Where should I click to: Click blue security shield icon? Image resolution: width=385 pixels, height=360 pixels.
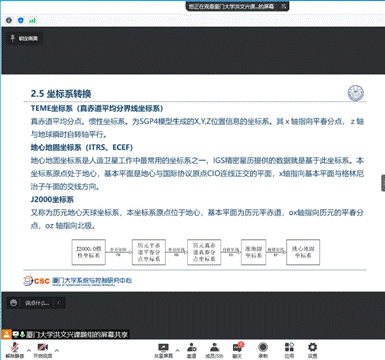(21, 20)
